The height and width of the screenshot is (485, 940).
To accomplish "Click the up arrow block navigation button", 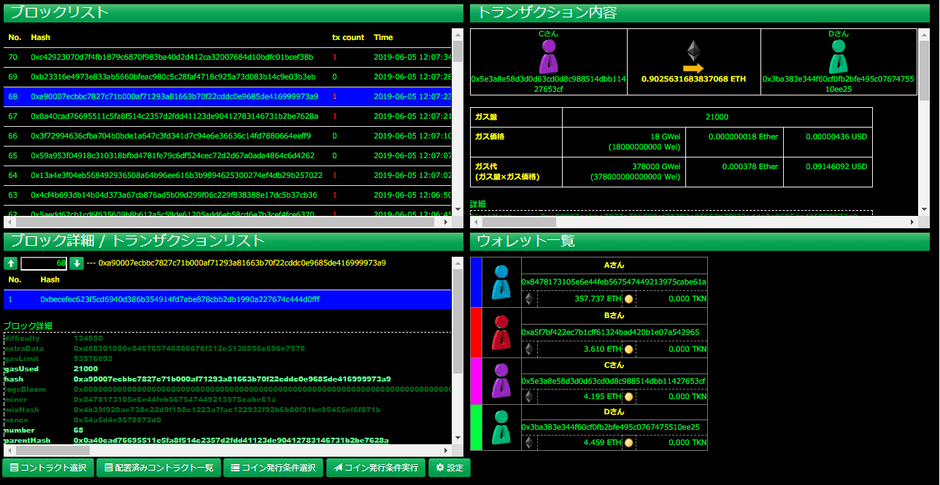I will click(x=11, y=263).
